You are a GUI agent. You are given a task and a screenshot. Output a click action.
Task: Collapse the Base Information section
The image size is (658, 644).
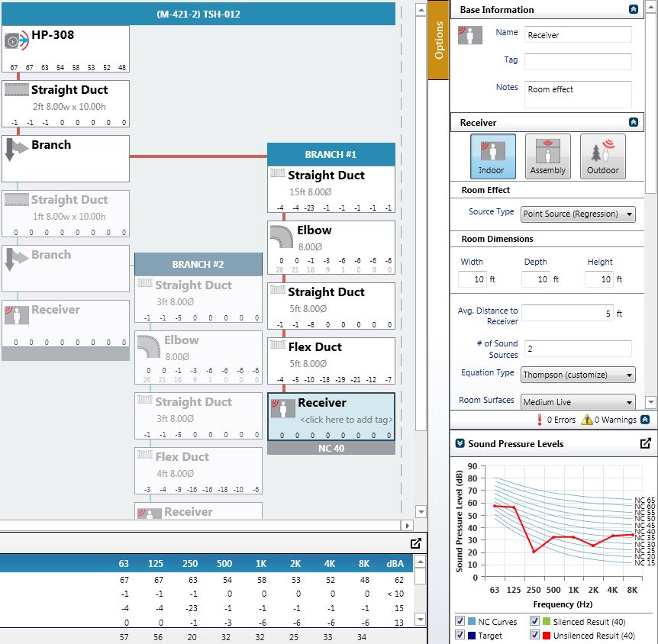click(634, 9)
